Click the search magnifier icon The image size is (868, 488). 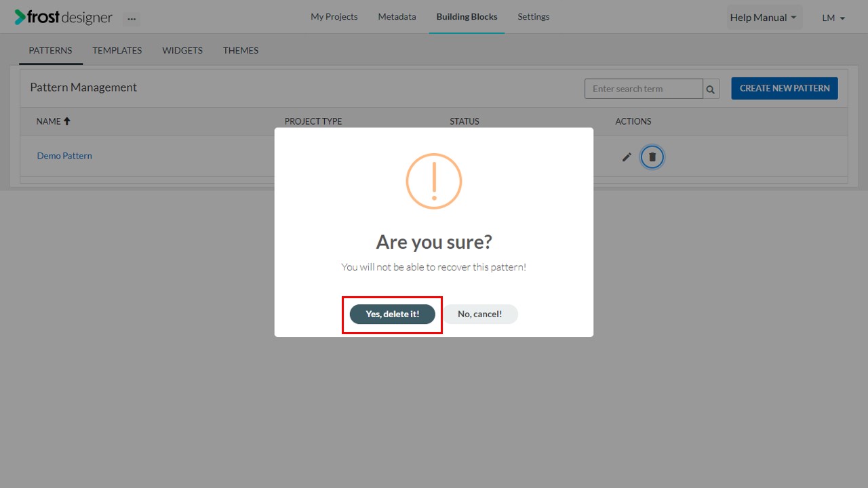711,89
